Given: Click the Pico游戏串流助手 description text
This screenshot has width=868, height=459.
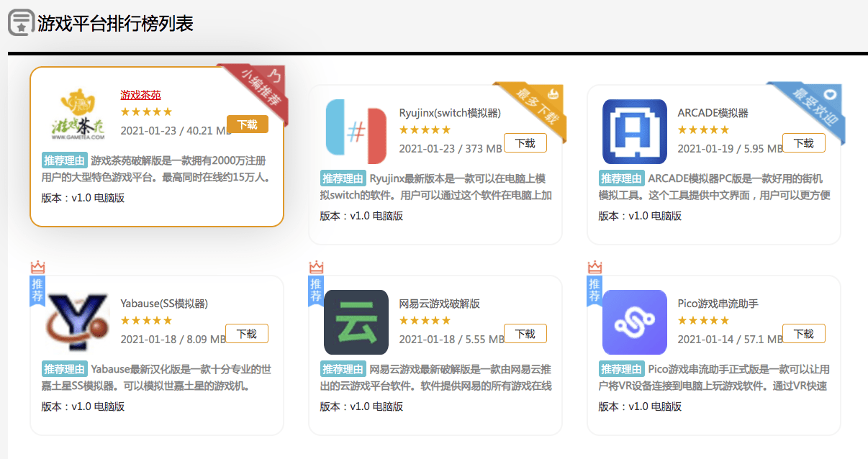Looking at the screenshot, I should (x=714, y=378).
